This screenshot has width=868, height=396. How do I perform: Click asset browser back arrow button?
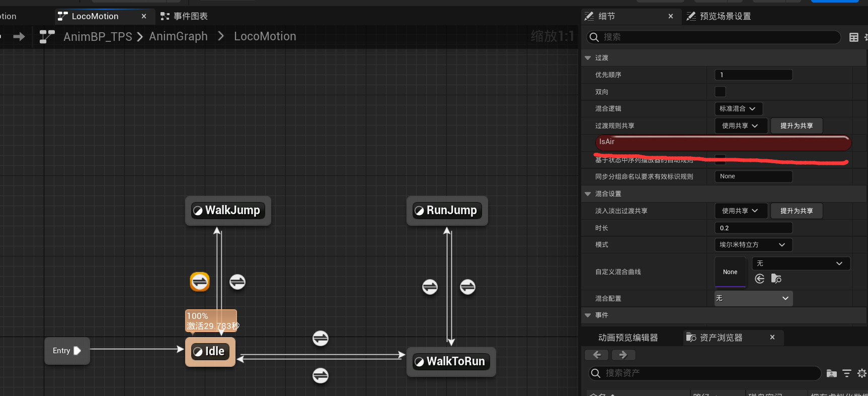point(597,355)
